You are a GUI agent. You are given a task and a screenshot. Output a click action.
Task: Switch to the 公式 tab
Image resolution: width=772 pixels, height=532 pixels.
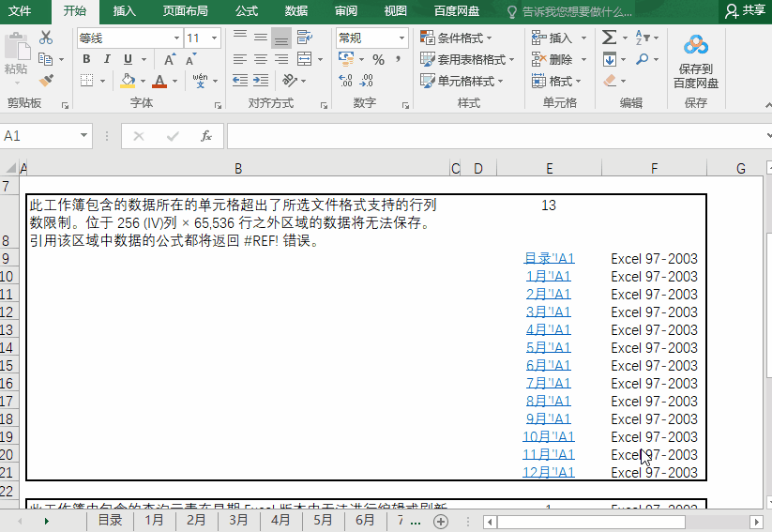[x=247, y=11]
